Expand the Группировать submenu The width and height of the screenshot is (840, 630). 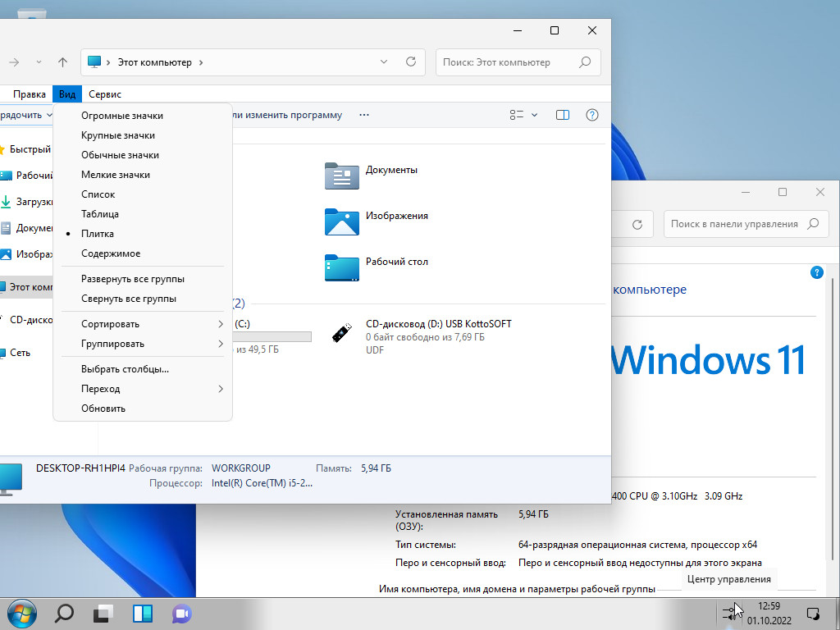(143, 344)
